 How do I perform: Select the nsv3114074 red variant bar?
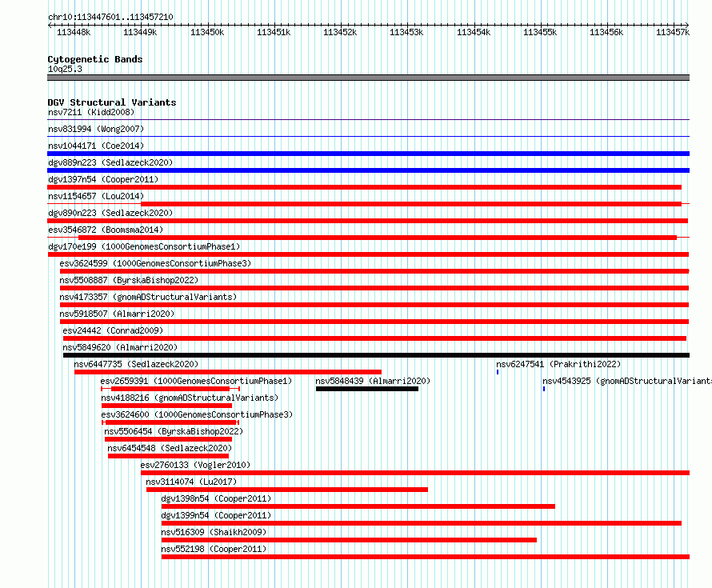(287, 490)
